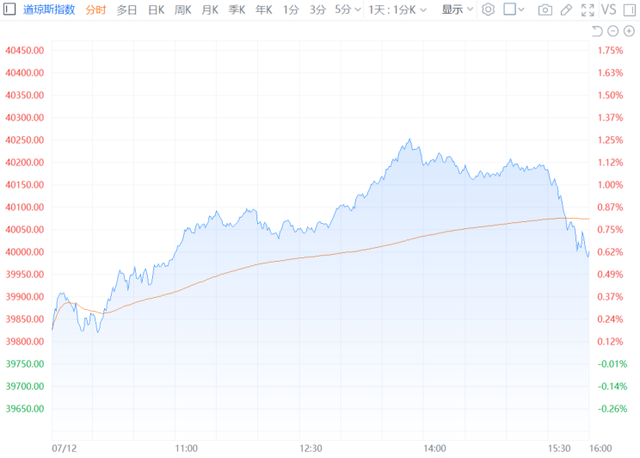The height and width of the screenshot is (458, 640).
Task: Select the 周K chart tab
Action: pyautogui.click(x=183, y=10)
